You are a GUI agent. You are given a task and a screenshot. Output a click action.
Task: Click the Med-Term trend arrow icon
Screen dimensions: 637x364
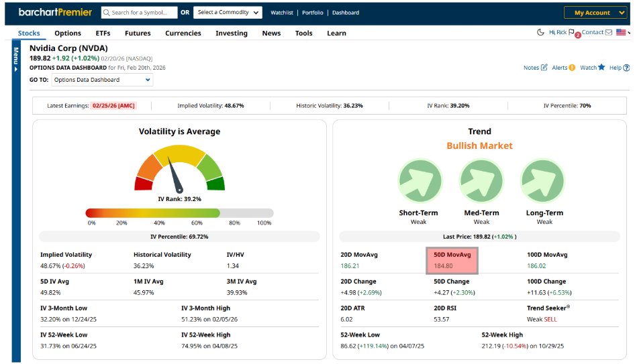(x=481, y=181)
